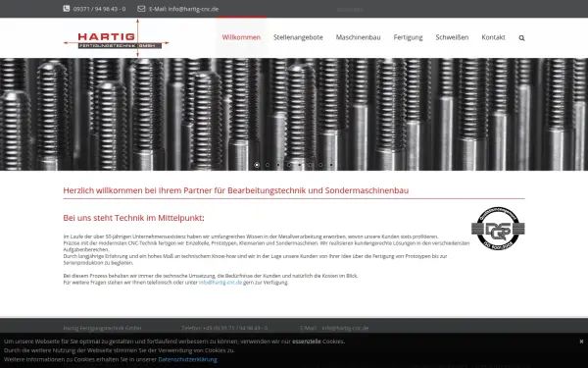Screen dimensions: 588x368
Task: Select the second slideshow dot
Action: pyautogui.click(x=268, y=165)
